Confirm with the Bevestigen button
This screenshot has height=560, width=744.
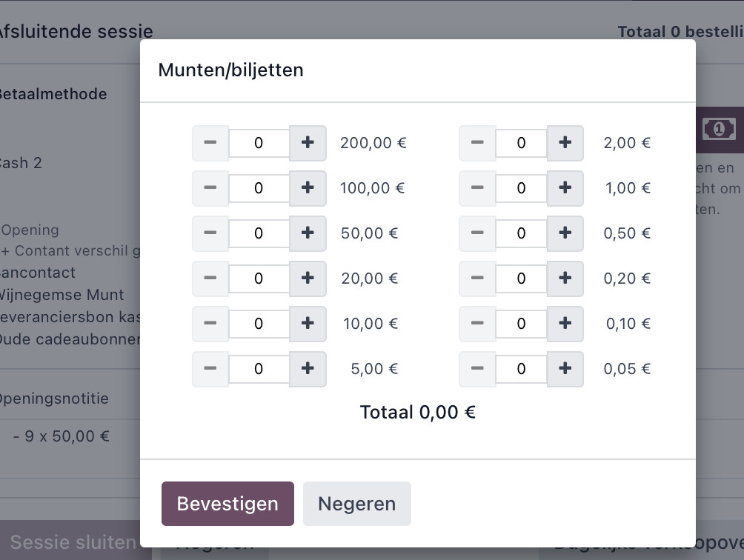[x=227, y=504]
